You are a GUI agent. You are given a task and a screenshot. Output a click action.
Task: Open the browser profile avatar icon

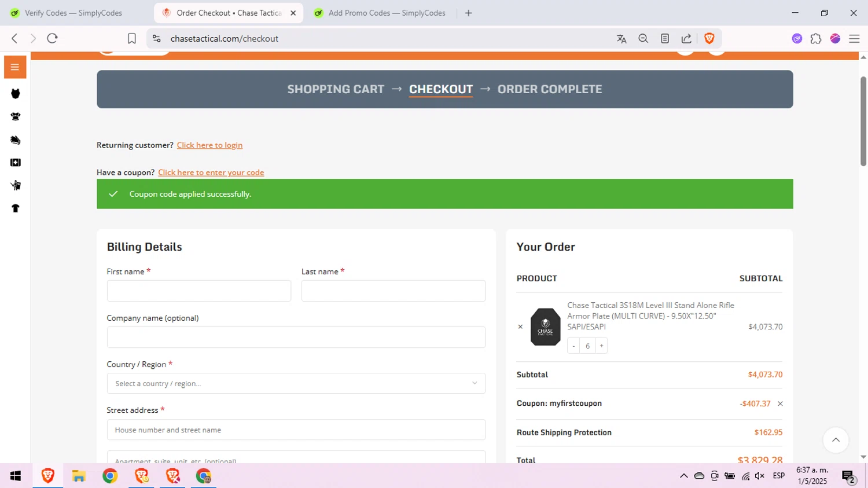tap(835, 39)
